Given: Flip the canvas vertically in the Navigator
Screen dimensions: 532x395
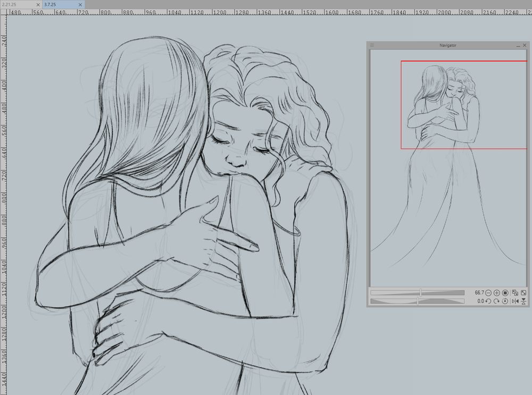Looking at the screenshot, I should 523,301.
